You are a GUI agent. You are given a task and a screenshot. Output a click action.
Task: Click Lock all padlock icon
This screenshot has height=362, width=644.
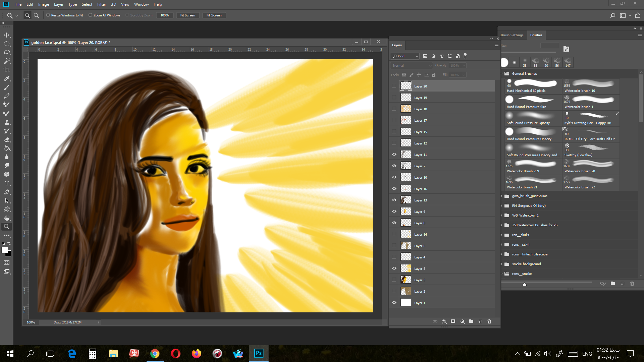(x=434, y=75)
